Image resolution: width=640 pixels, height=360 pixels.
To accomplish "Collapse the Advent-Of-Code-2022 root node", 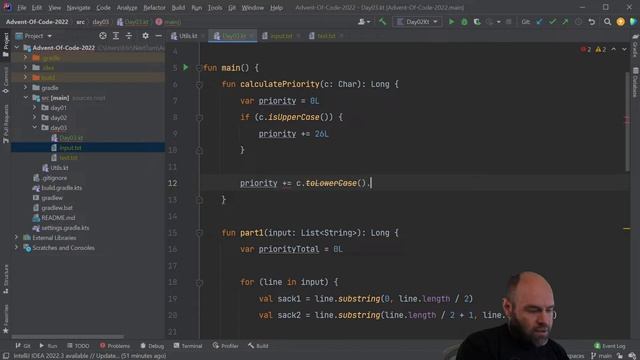I will (17, 48).
